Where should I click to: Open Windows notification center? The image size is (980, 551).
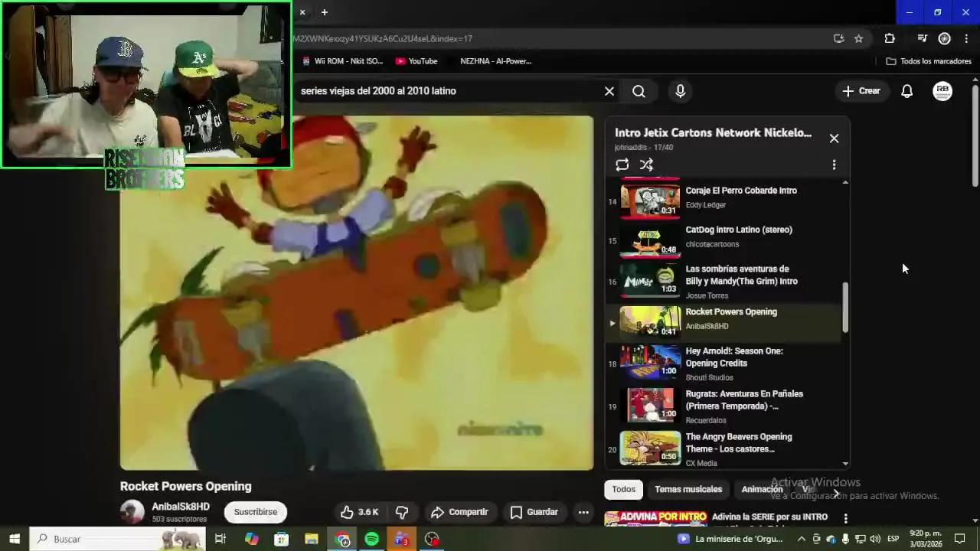tap(959, 539)
